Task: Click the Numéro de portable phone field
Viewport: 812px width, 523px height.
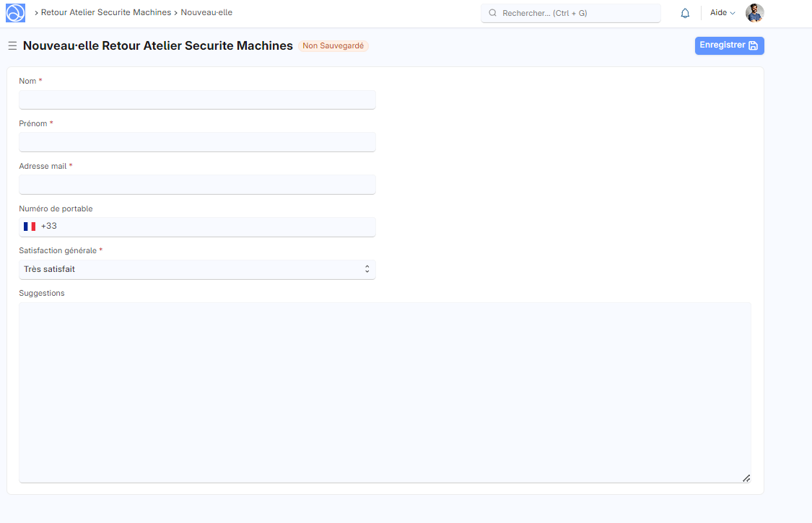Action: 209,227
